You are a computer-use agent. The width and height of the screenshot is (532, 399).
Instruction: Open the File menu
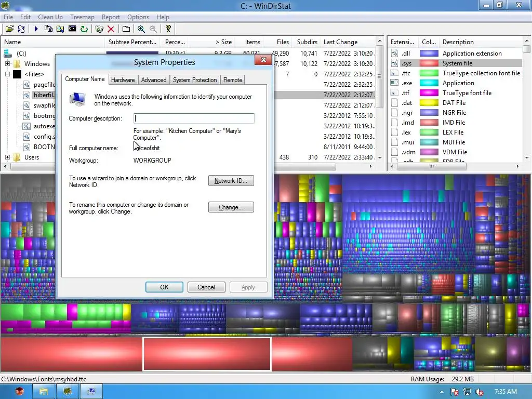(x=8, y=17)
